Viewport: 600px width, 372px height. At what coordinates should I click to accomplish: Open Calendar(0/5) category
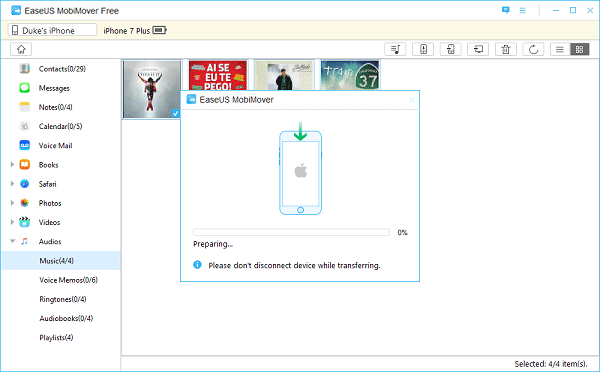click(60, 126)
